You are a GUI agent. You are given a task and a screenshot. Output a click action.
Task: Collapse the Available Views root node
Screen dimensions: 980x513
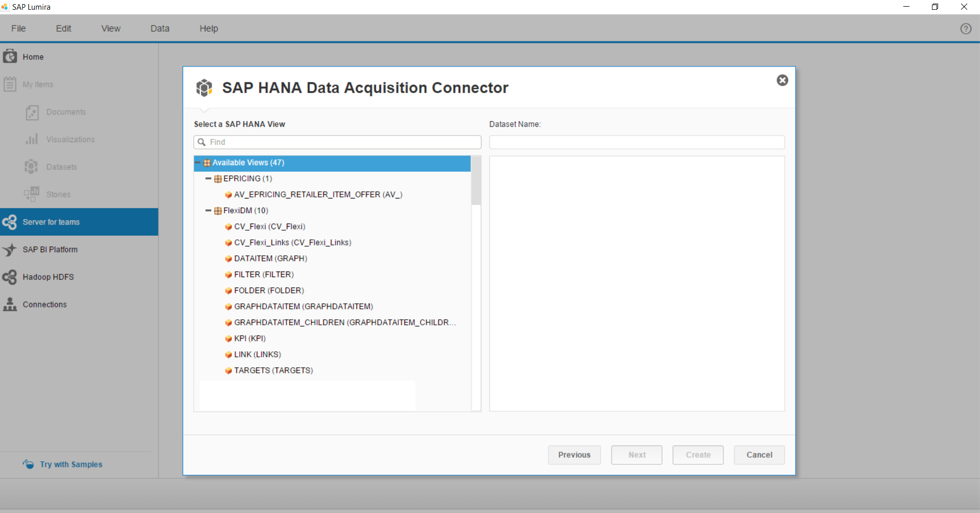tap(198, 163)
